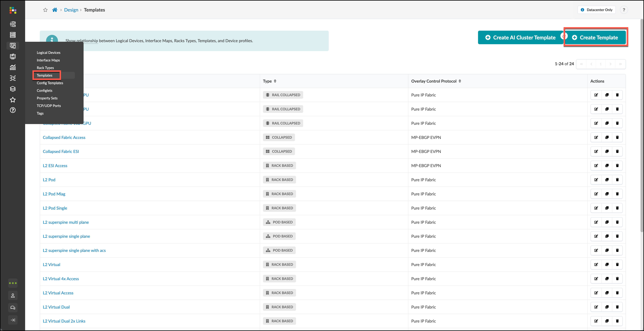Open the L2 superspine multi plane link
Screen dimensions: 644x331
(66, 222)
